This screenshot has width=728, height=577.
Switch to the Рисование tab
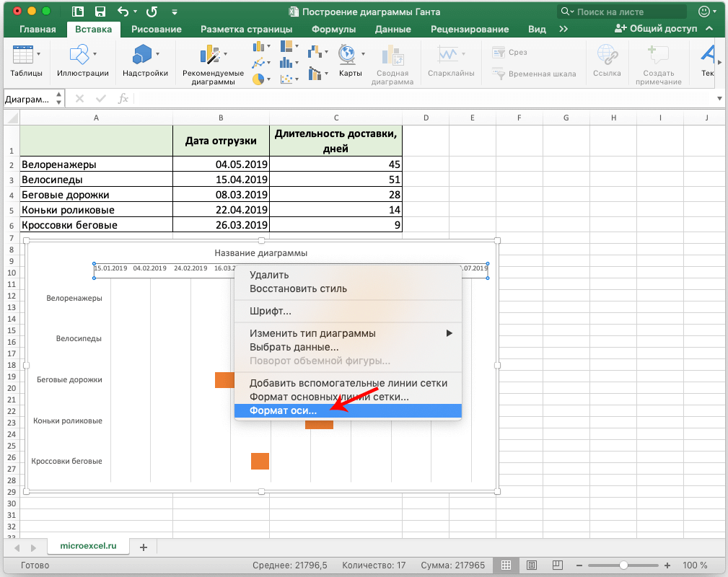(157, 30)
